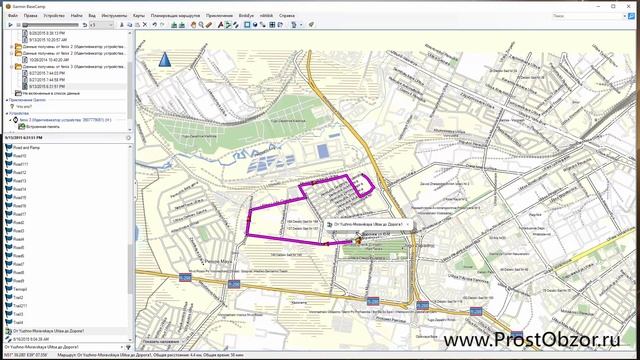Open the Приключения menu
Screen dimensions: 640x360
pos(219,16)
